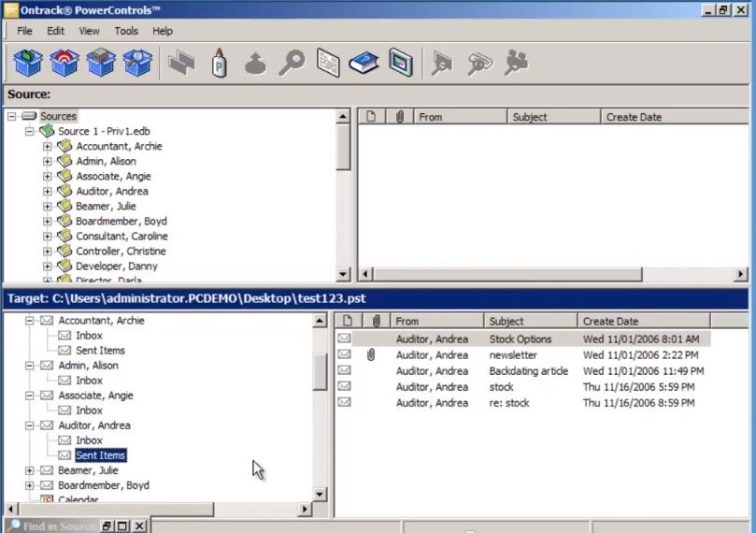Expand Controller, Christine in the source tree

click(48, 251)
